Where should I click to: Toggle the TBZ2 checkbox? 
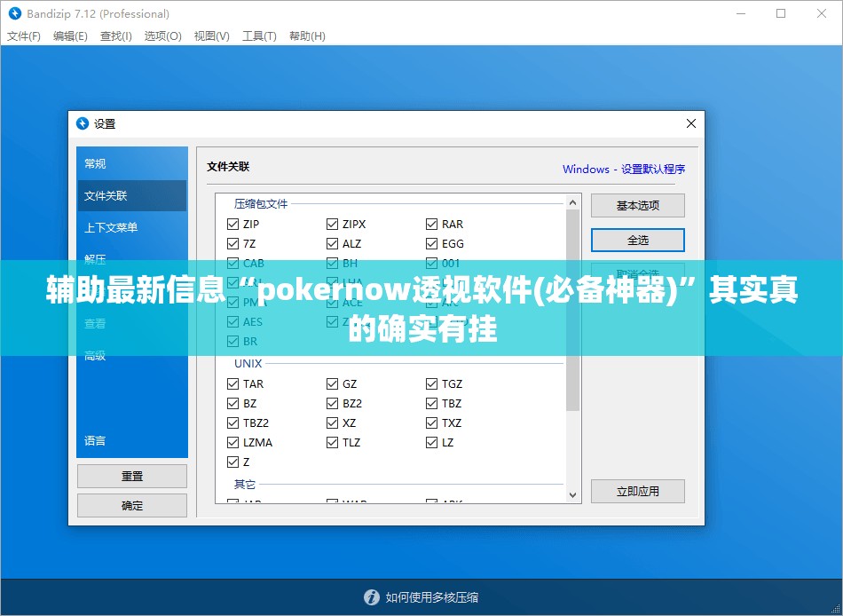point(232,423)
